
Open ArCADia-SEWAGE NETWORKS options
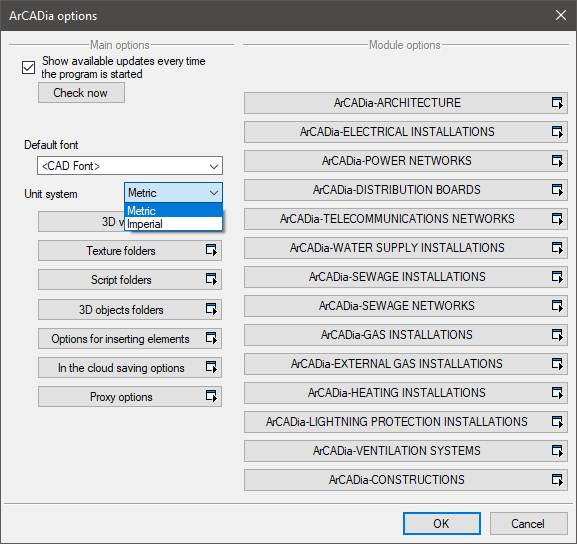pos(406,306)
